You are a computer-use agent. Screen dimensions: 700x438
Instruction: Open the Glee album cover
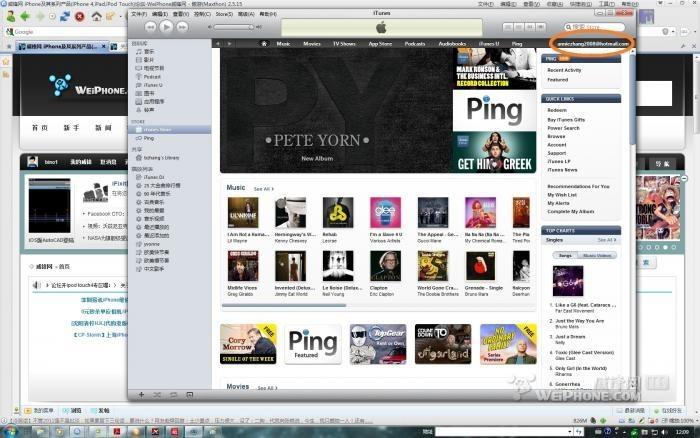[385, 213]
